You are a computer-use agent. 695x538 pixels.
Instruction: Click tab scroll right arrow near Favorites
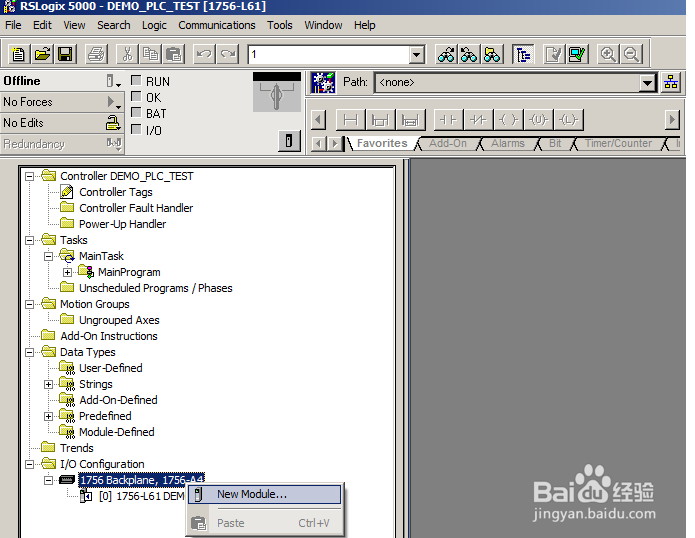click(336, 144)
